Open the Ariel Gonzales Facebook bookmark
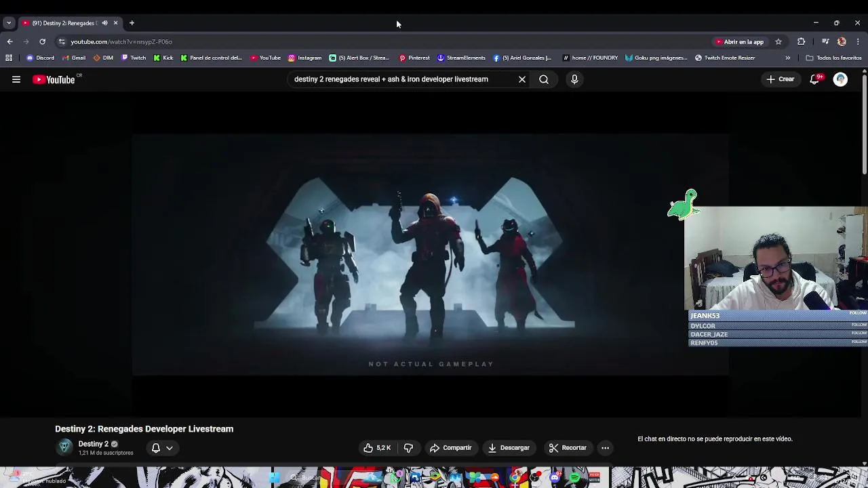Screen dimensions: 868x488 tap(522, 58)
